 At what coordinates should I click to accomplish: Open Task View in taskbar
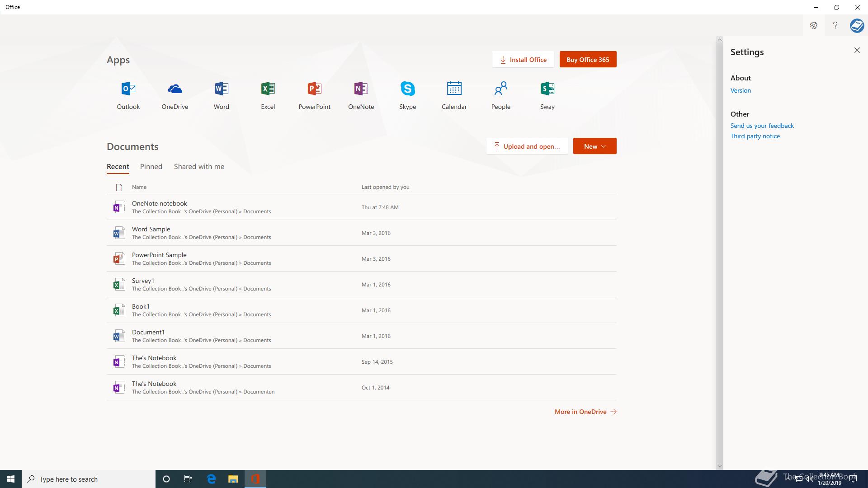[x=188, y=479]
